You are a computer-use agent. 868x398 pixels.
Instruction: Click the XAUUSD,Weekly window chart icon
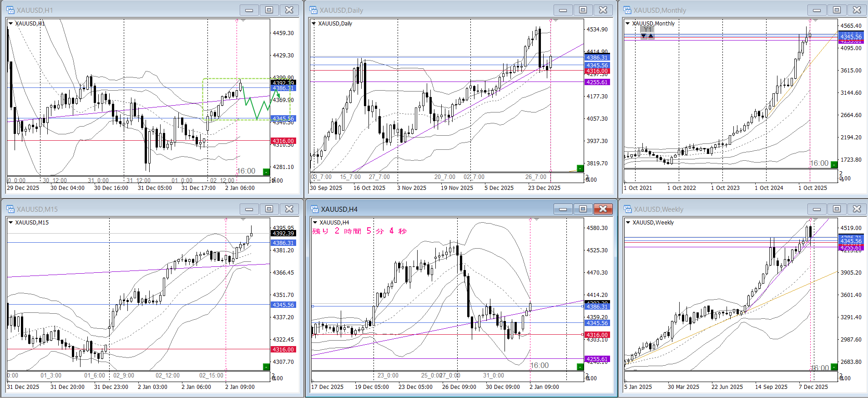pos(627,209)
